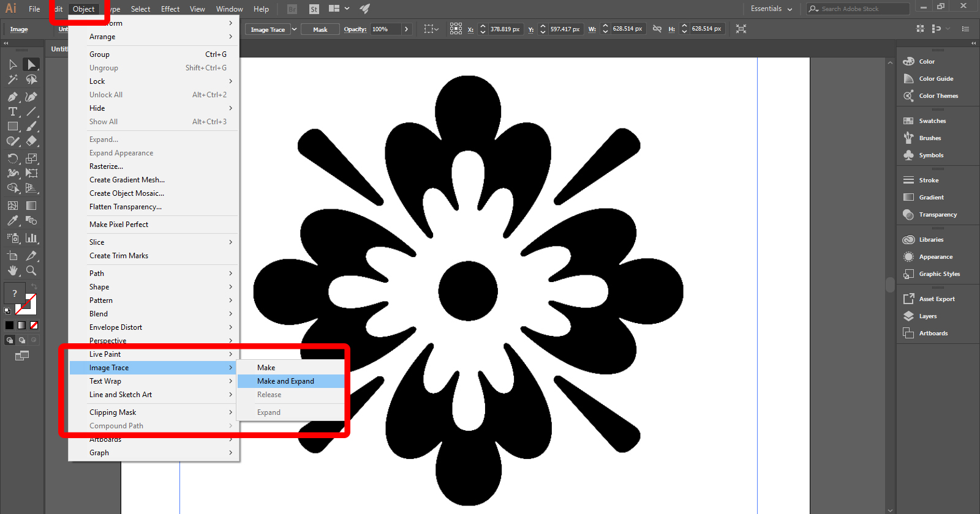Select the Eyedropper tool
Image resolution: width=980 pixels, height=514 pixels.
pos(13,221)
